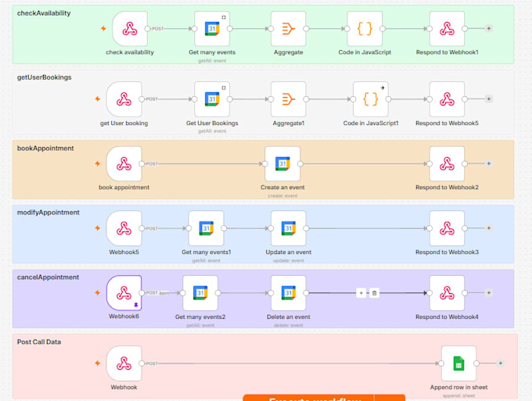This screenshot has width=532, height=401.
Task: Open the 'Append row in sheet' node
Action: click(x=458, y=363)
